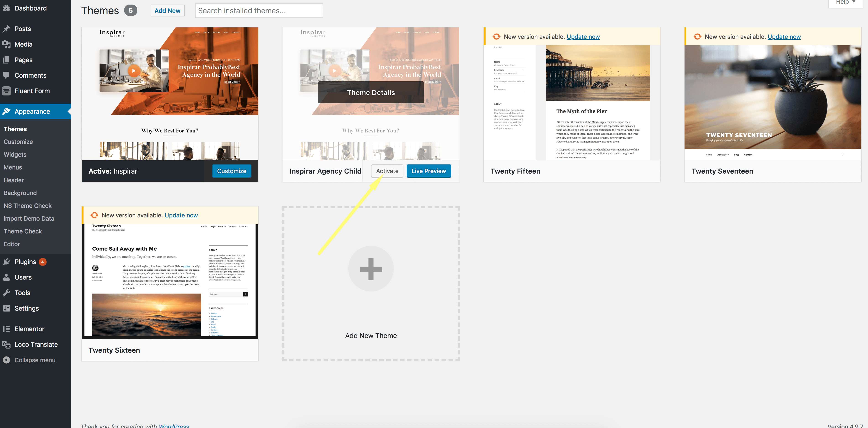Expand the Help dropdown tab
Viewport: 868px width, 428px height.
845,2
